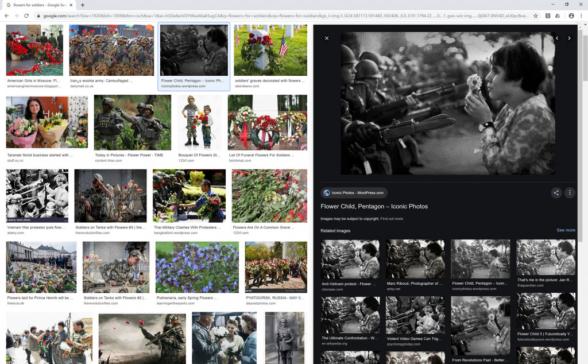Image resolution: width=588 pixels, height=364 pixels.
Task: Go back using the browser back arrow
Action: pos(6,16)
